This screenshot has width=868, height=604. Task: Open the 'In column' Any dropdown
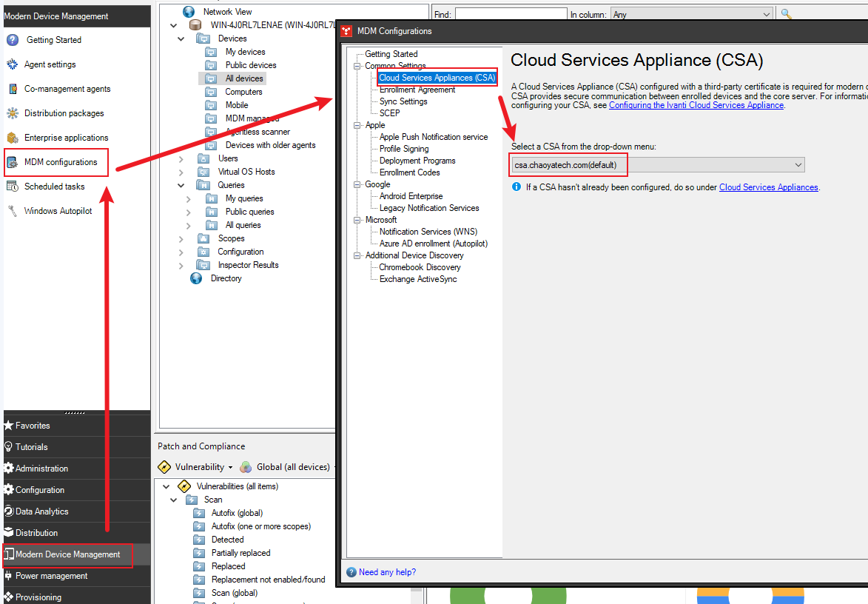tap(690, 14)
